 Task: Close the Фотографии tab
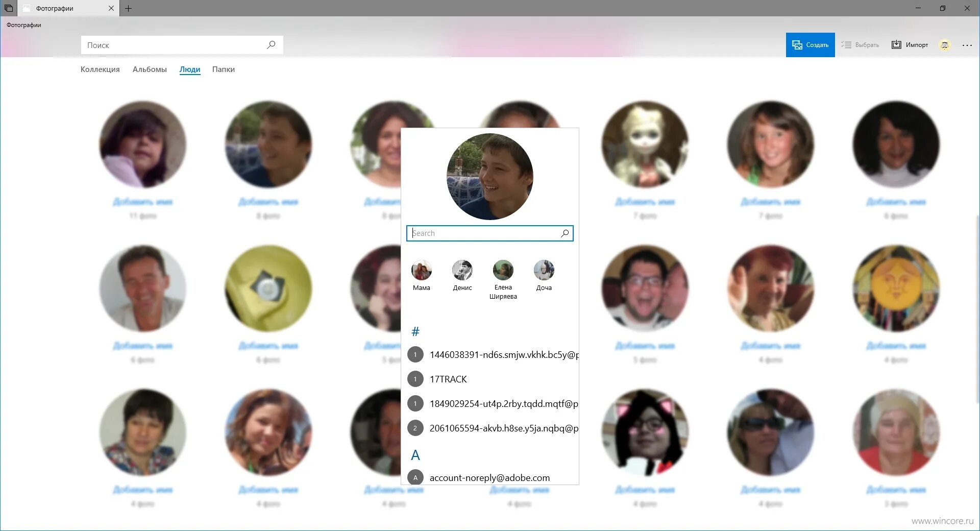pyautogui.click(x=111, y=8)
